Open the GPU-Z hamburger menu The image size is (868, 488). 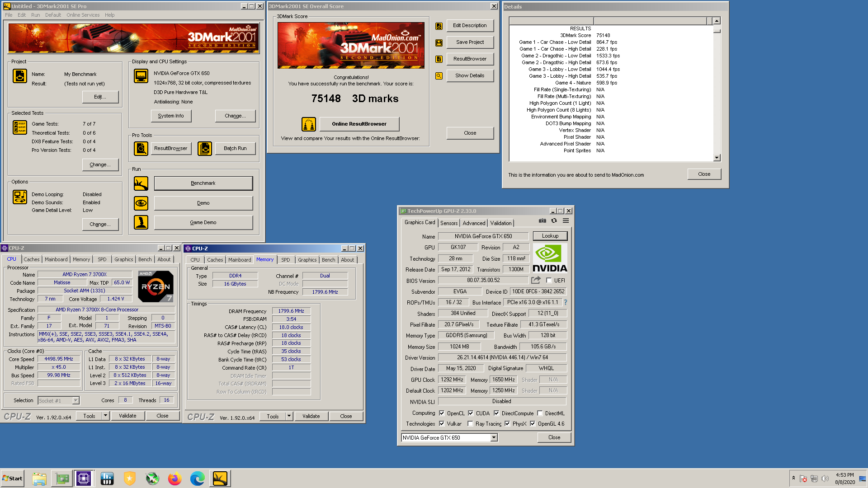click(566, 221)
